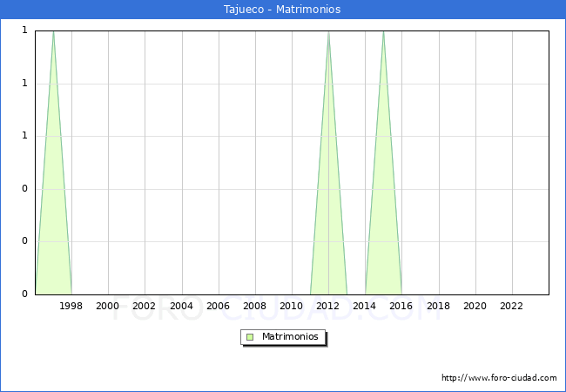The height and width of the screenshot is (392, 566).
Task: Click the 2012 x-axis label
Action: pyautogui.click(x=328, y=306)
